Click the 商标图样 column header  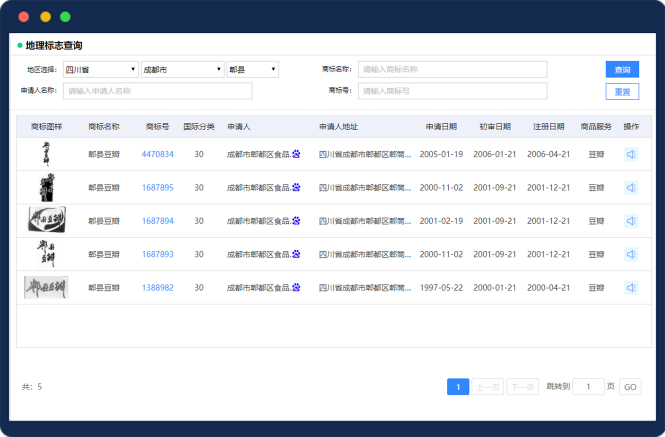(47, 126)
